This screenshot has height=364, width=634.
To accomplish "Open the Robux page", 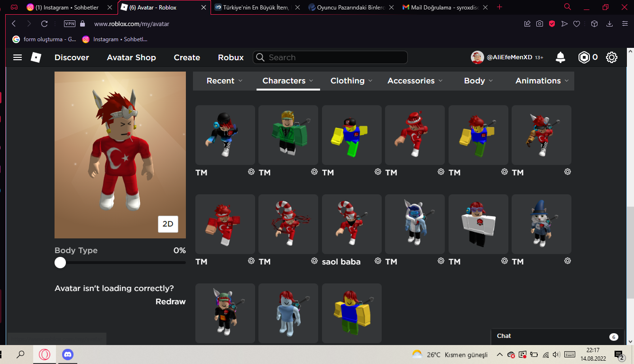I will (x=231, y=57).
